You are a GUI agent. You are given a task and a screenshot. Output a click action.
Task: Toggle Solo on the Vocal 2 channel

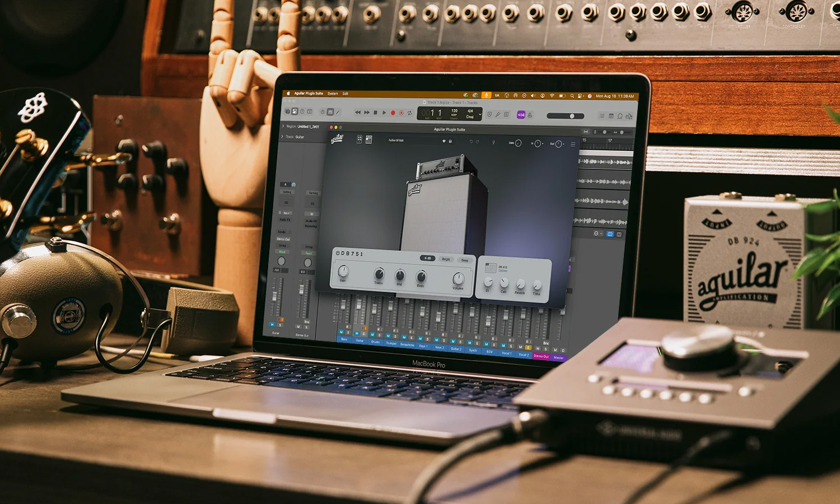pyautogui.click(x=528, y=347)
